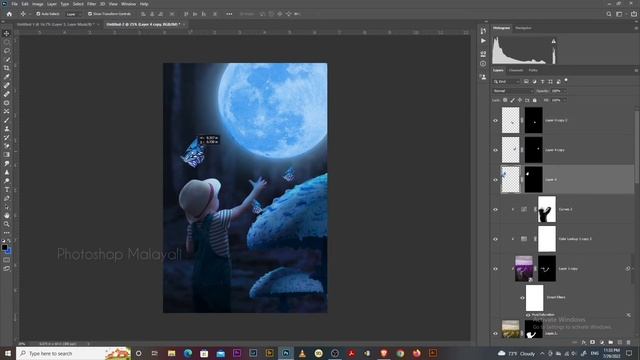
Task: Filter layers by type layers T icon
Action: coord(542,82)
